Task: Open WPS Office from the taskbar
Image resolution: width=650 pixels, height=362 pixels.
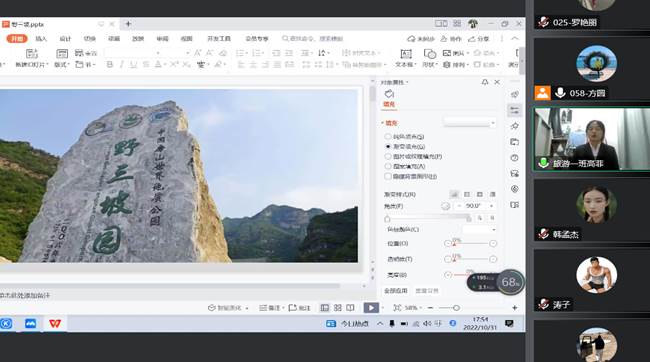Action: tap(55, 323)
